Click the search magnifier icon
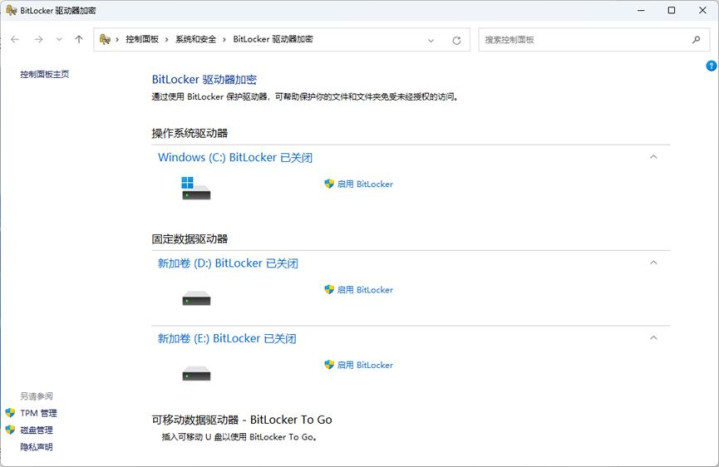719x467 pixels. pos(696,40)
